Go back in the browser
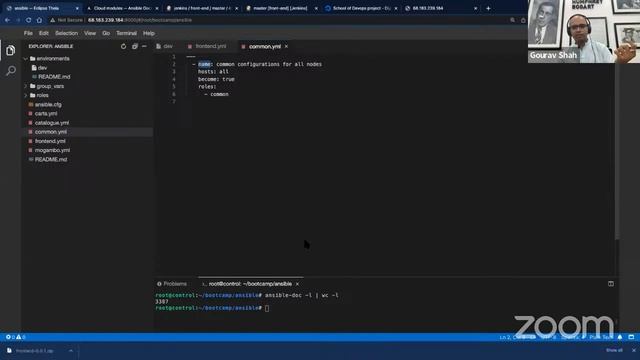This screenshot has height=360, width=640. pyautogui.click(x=7, y=20)
